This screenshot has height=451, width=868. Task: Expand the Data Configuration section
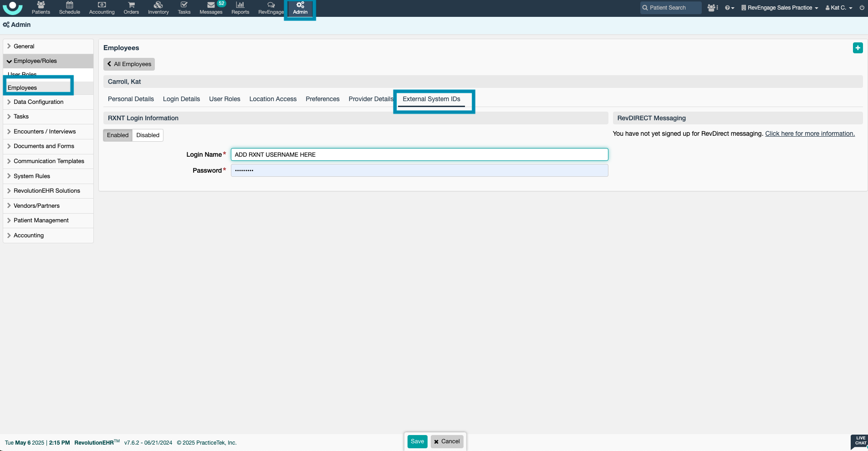click(38, 102)
